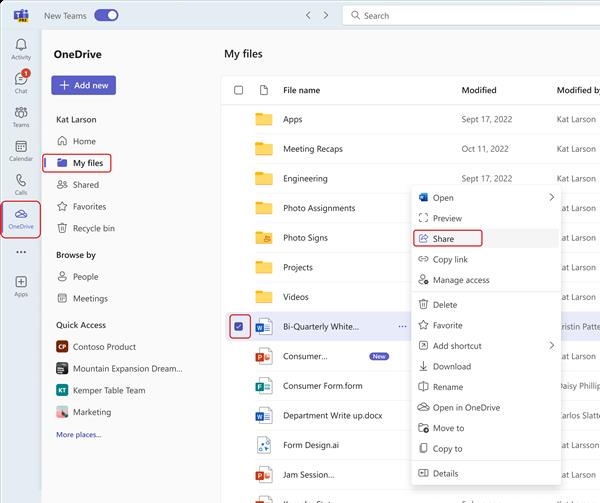
Task: Choose Details from the context menu
Action: click(485, 474)
